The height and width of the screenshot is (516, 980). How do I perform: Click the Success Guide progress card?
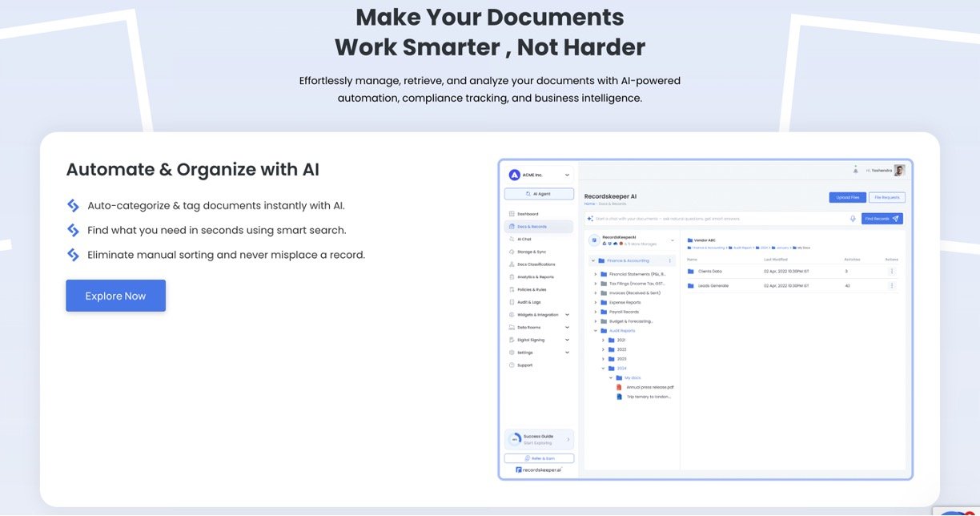pos(539,439)
